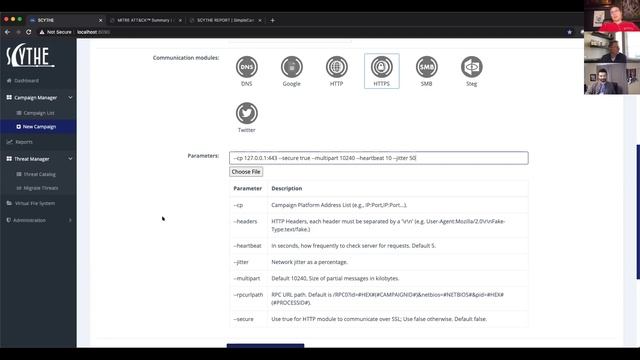Open Migrate Threats page

pos(41,188)
